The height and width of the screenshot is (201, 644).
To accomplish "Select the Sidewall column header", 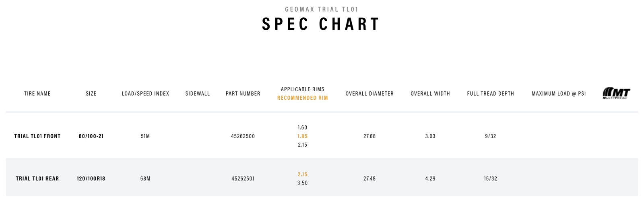I will click(198, 94).
